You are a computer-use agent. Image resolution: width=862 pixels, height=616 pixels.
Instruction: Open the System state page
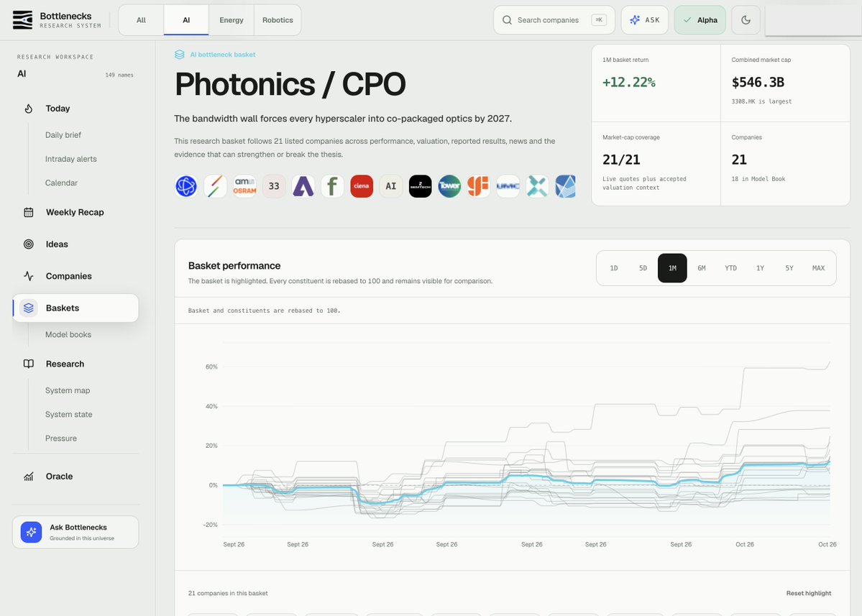[69, 414]
